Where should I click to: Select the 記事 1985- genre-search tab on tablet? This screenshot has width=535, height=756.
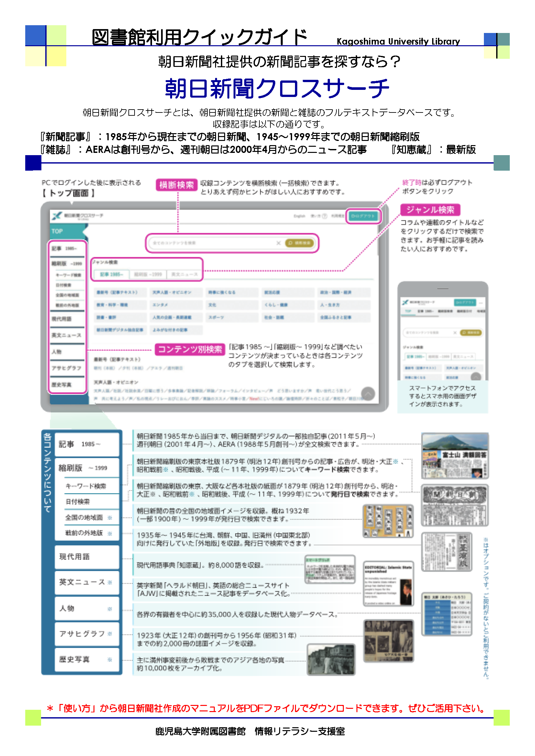click(112, 274)
